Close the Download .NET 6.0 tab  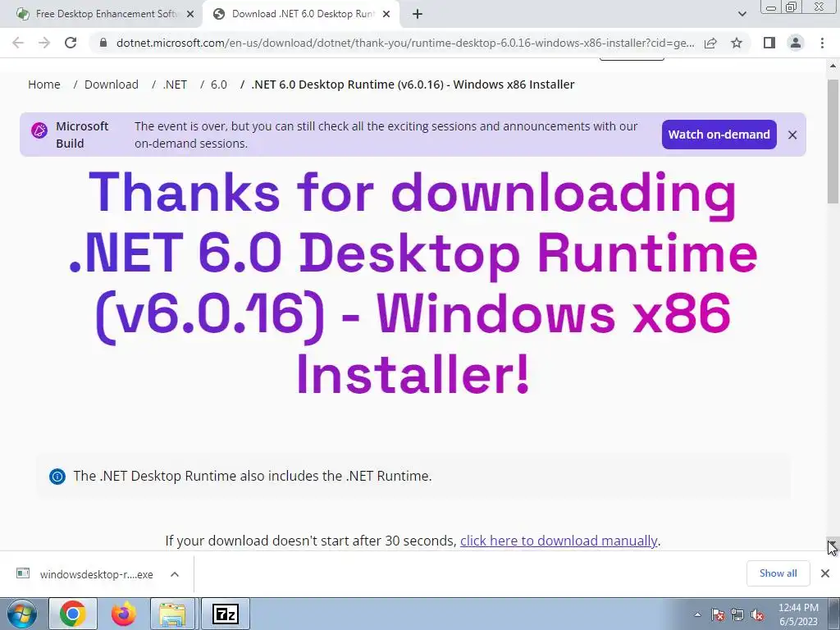[x=386, y=15]
